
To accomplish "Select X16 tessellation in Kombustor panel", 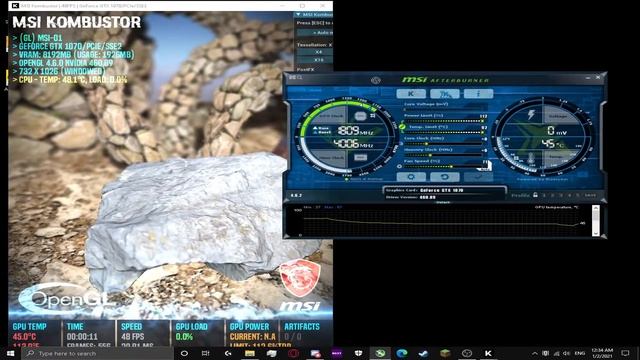I will point(318,60).
